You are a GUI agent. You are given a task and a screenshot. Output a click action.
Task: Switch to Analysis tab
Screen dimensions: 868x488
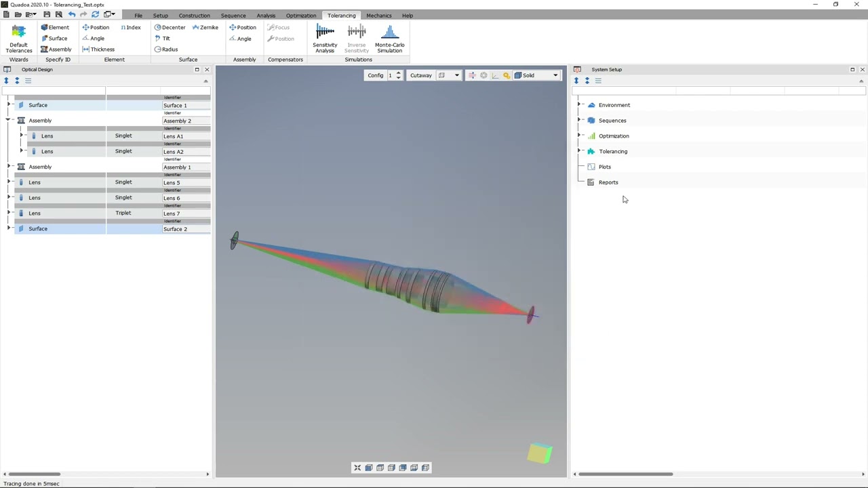(266, 16)
